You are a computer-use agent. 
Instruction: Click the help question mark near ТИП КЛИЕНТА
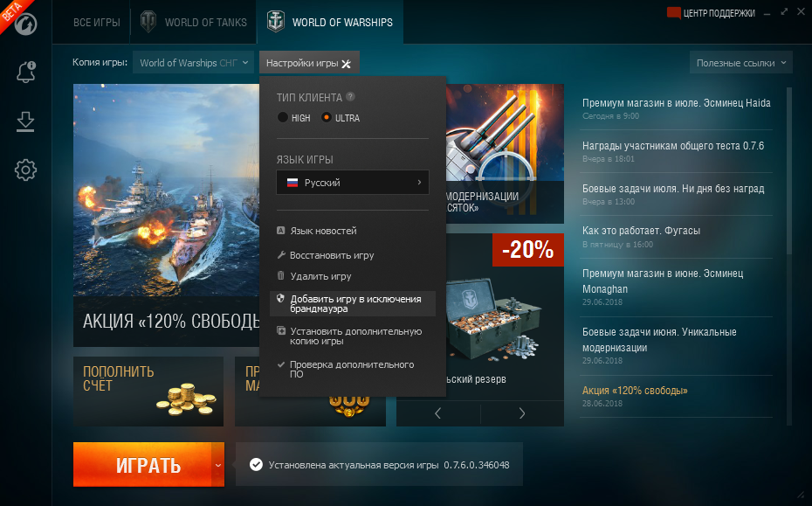[x=351, y=96]
